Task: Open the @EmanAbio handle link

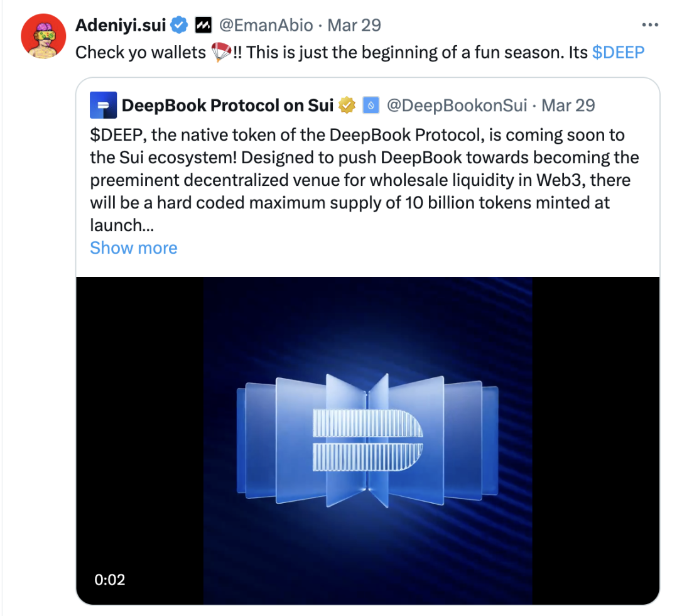Action: [x=266, y=26]
